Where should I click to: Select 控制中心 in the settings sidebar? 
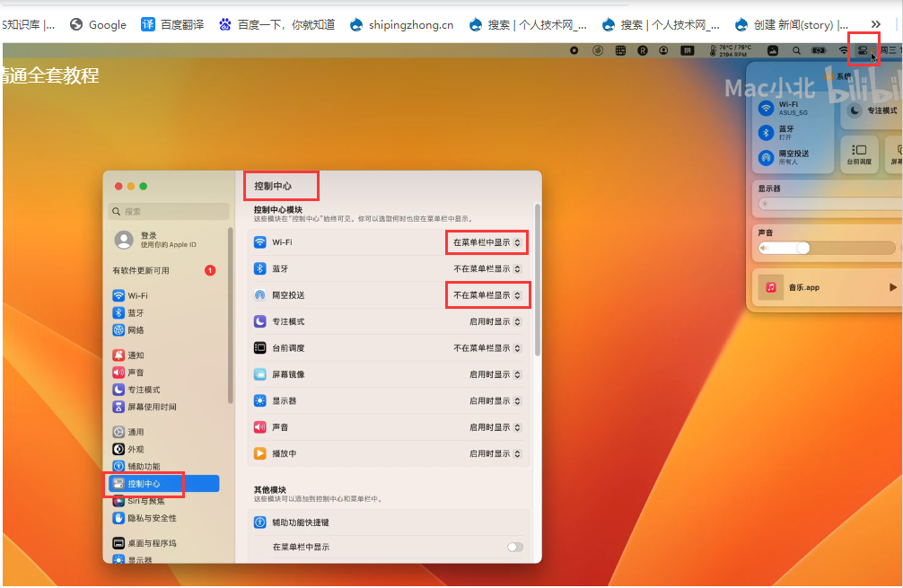pyautogui.click(x=164, y=484)
